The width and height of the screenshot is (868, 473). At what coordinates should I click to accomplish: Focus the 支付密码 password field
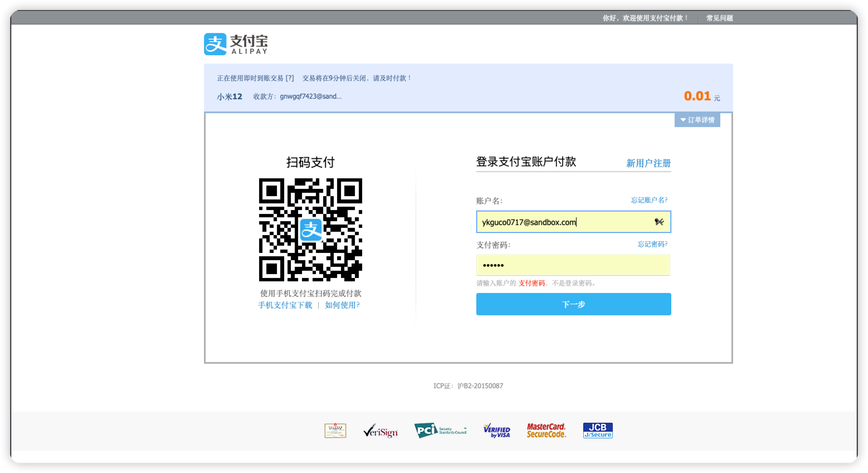573,265
